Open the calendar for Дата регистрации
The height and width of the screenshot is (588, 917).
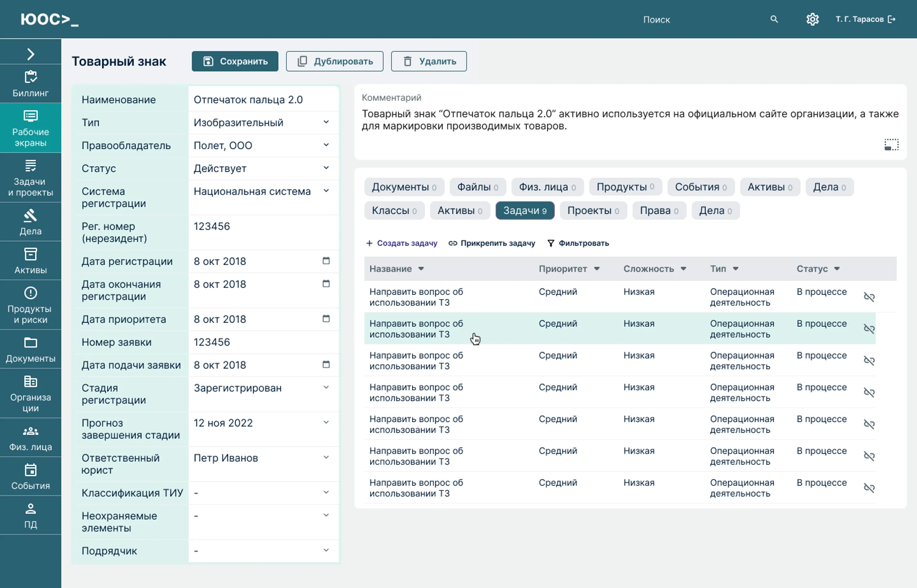pos(326,261)
